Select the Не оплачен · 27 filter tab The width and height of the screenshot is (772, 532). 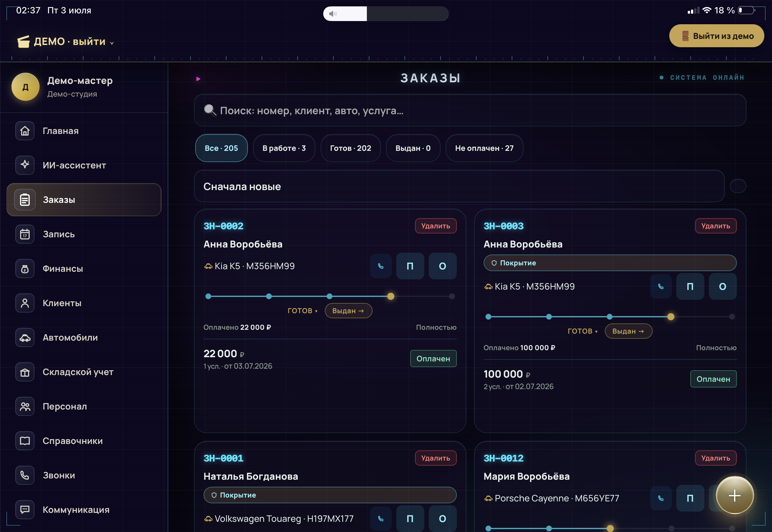[x=484, y=148]
